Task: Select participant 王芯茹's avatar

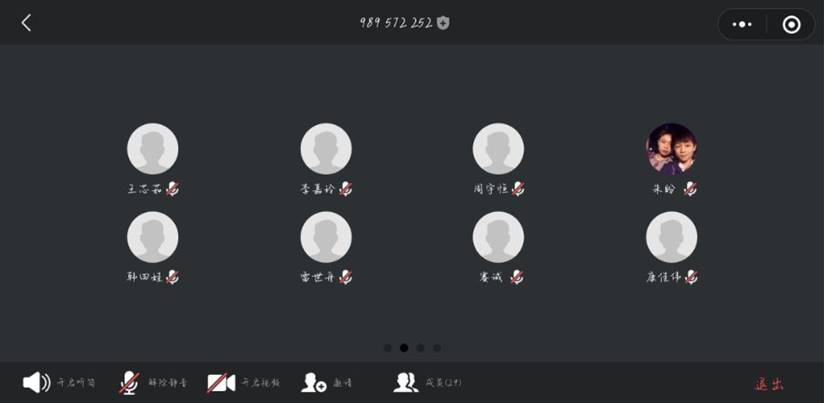Action: pos(152,149)
